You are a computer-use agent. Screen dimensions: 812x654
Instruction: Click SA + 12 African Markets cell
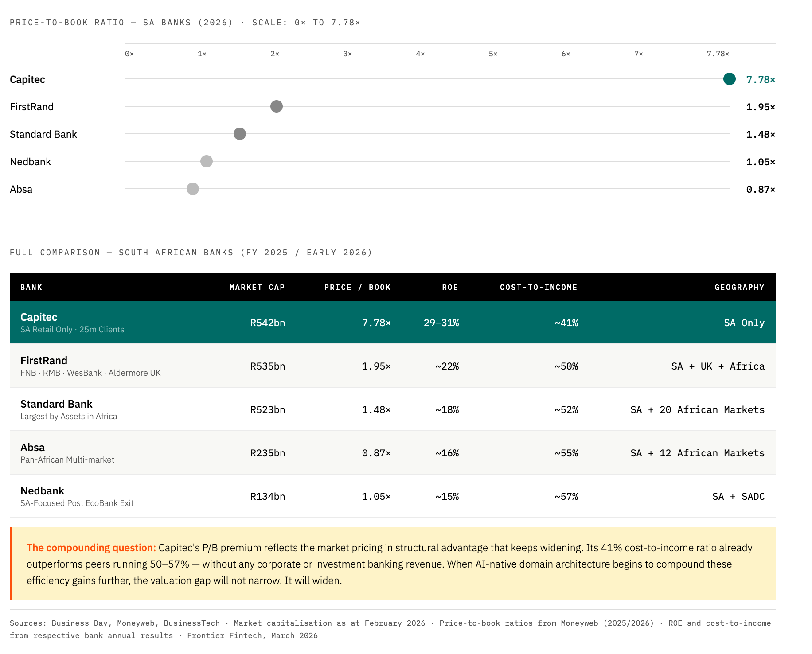[697, 453]
